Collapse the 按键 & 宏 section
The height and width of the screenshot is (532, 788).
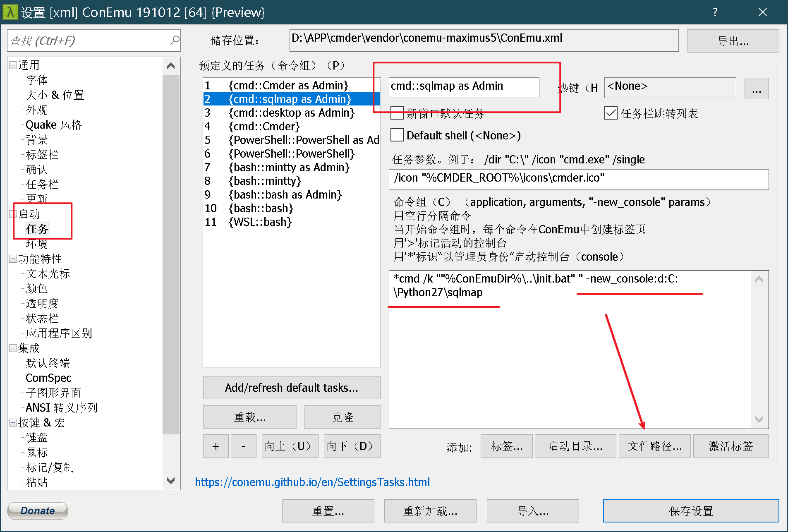(12, 422)
